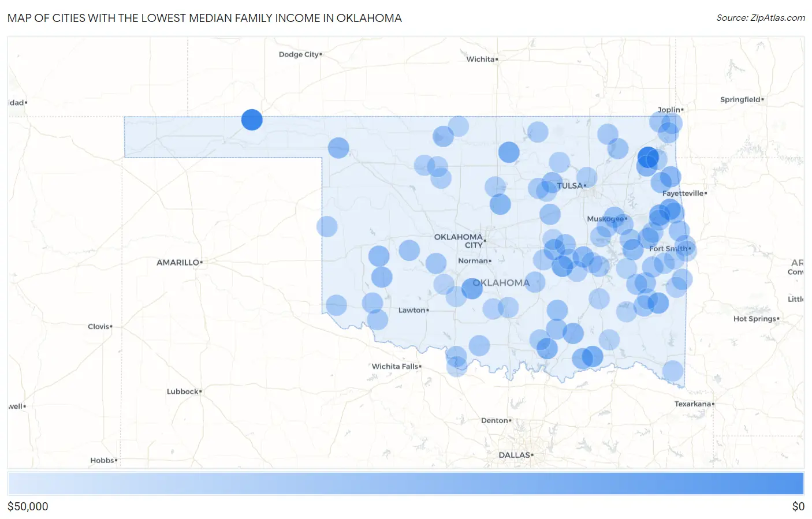This screenshot has width=812, height=519.
Task: Select the Norman city label
Action: tap(473, 261)
